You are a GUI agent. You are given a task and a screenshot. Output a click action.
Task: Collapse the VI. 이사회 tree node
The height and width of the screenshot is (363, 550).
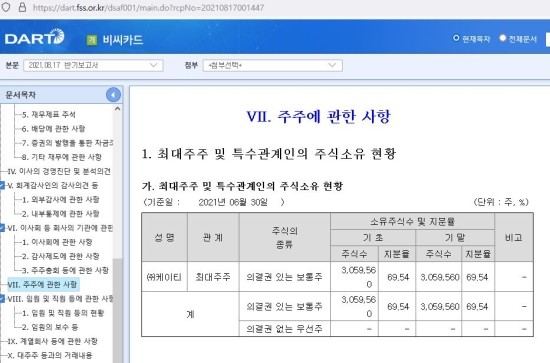coord(2,228)
